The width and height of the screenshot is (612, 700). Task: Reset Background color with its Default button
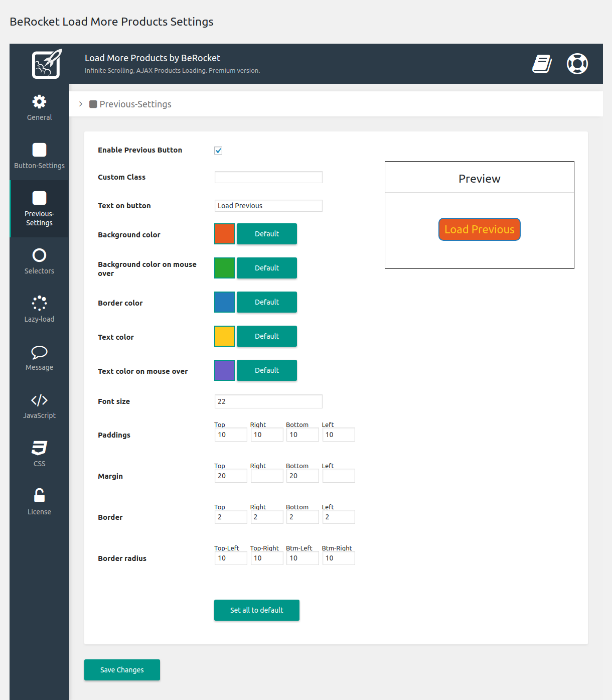click(x=266, y=234)
